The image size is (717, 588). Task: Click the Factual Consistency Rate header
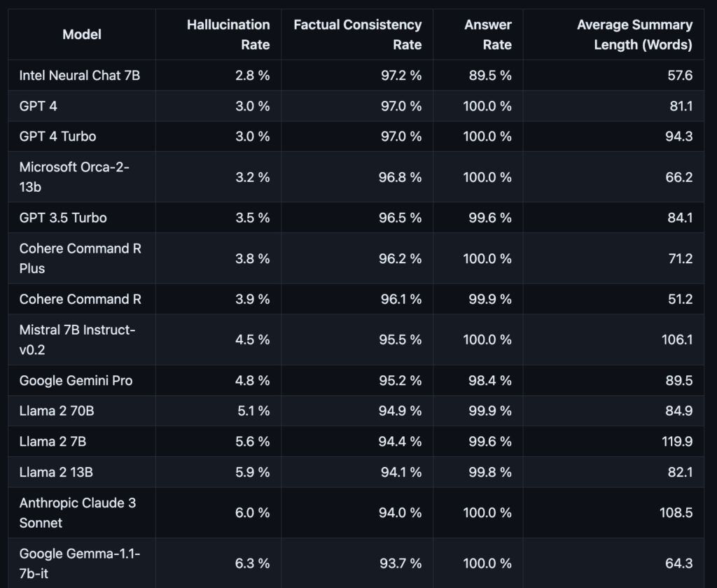point(358,34)
